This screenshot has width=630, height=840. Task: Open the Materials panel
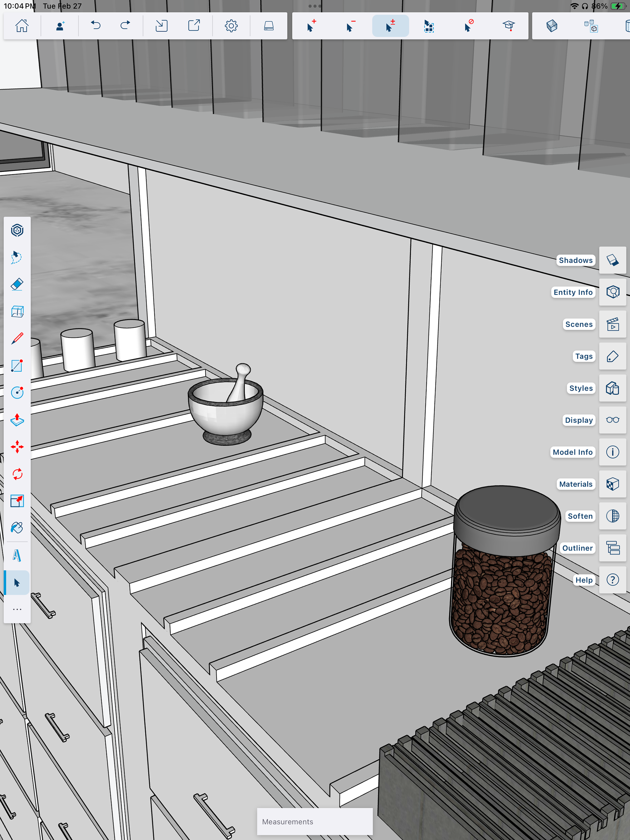(x=613, y=484)
